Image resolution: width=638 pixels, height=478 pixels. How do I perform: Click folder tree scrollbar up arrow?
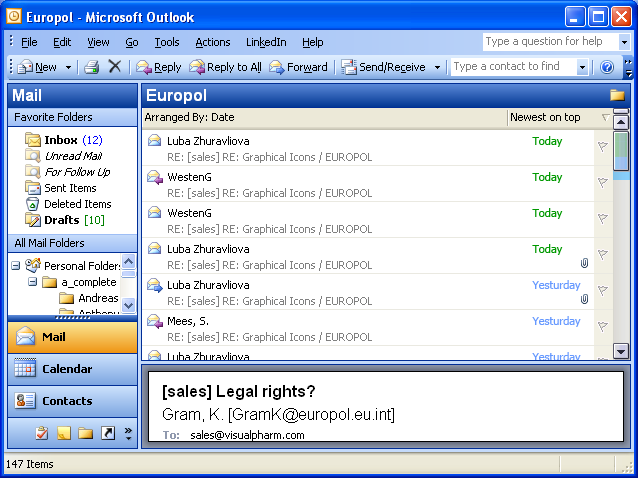point(129,262)
